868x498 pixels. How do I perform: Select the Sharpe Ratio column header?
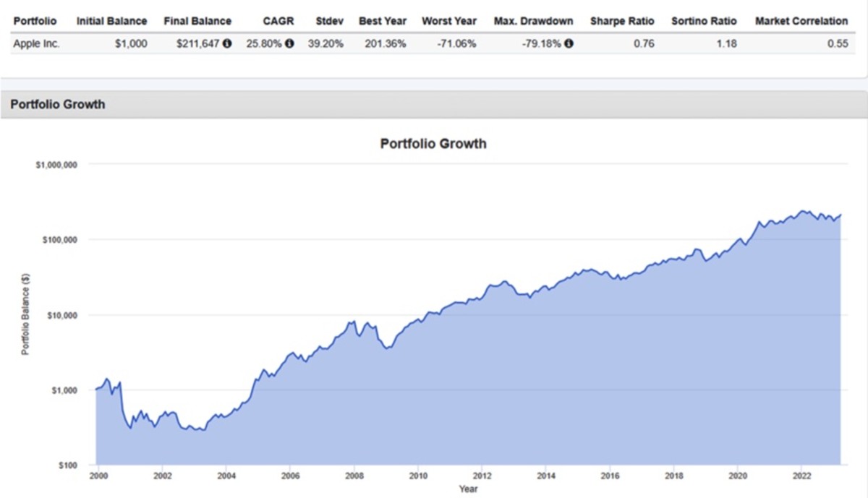click(622, 21)
